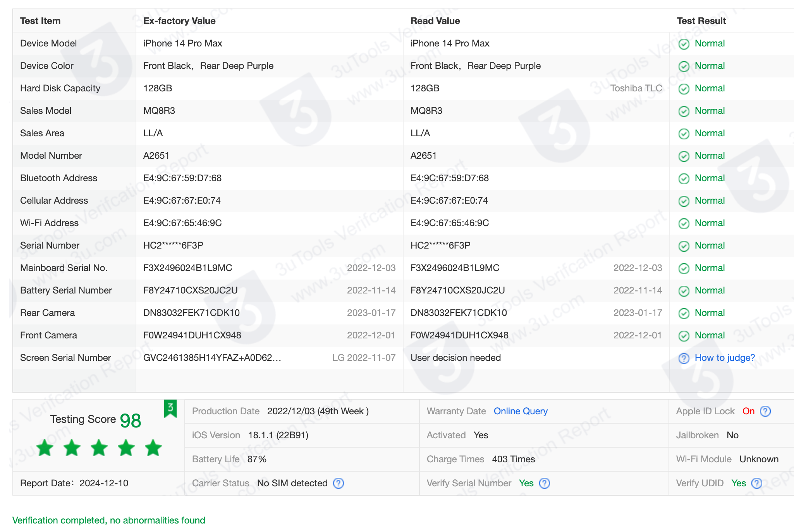Click the Normal check icon for Model Number
This screenshot has width=794, height=532.
tap(684, 156)
